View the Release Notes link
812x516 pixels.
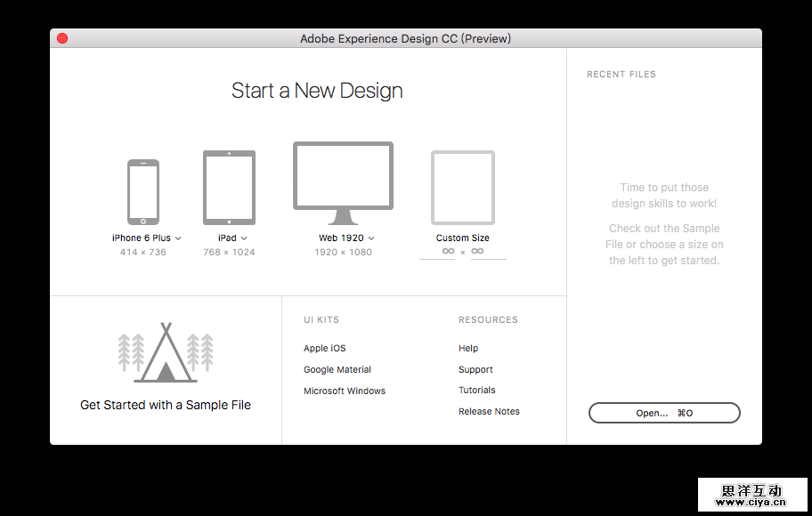(489, 412)
